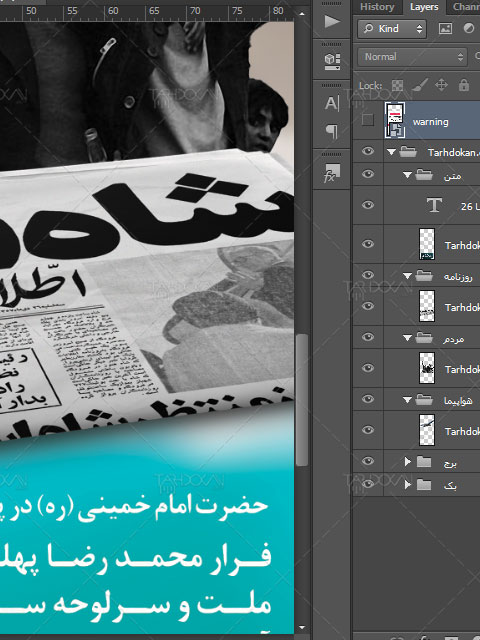Collapse the Tarhdokan group
480x640 pixels.
tap(391, 152)
